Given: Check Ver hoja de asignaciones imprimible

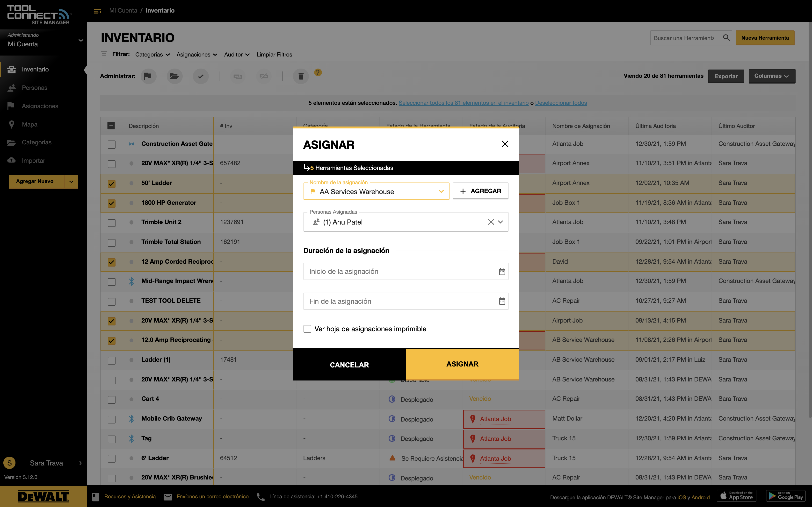Looking at the screenshot, I should tap(307, 329).
